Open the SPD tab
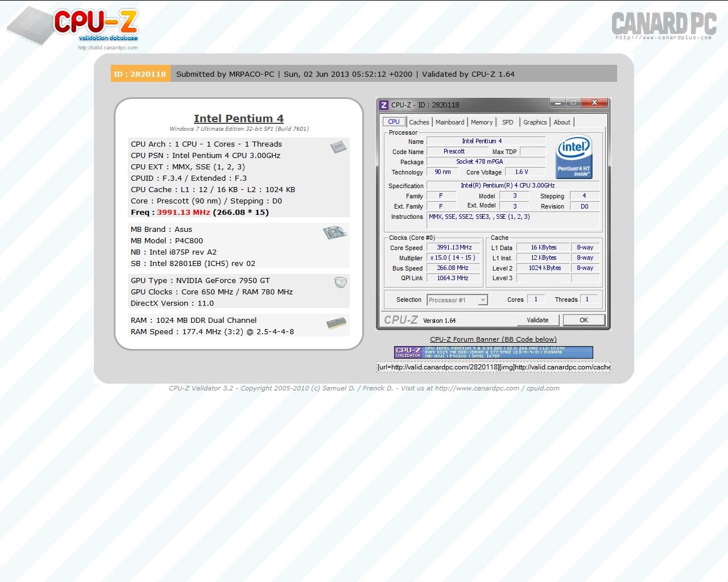The image size is (728, 582). pos(508,122)
